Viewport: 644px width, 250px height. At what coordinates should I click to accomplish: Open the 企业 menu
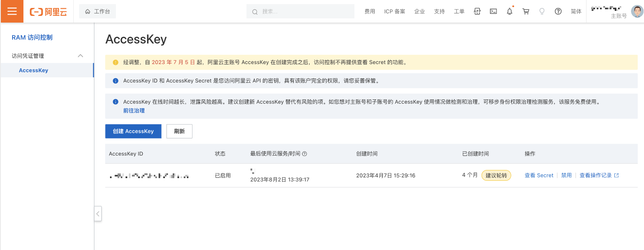pos(420,12)
